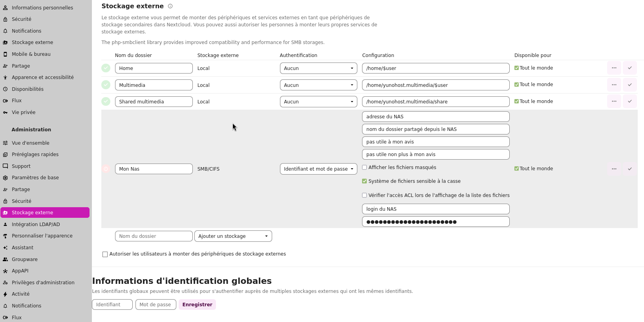Screen dimensions: 644x322
Task: Check Autoriser les utilisateurs à monter des périphériques
Action: click(105, 254)
